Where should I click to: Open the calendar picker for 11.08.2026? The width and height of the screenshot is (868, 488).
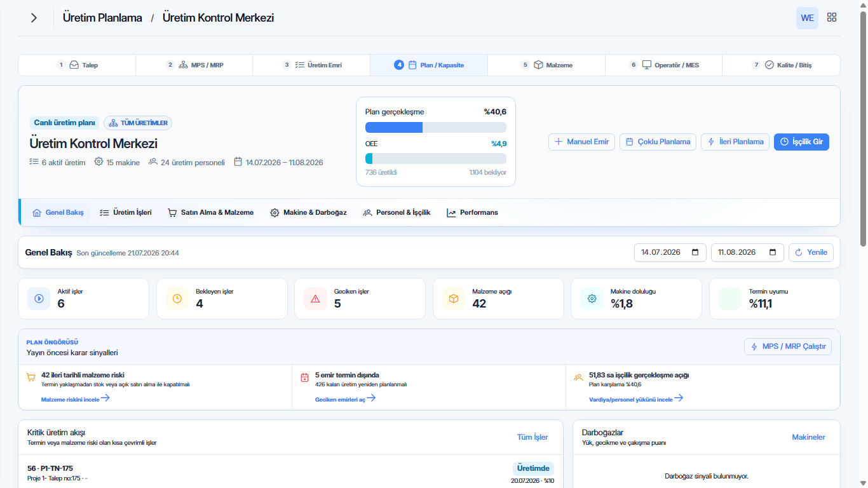coord(773,252)
